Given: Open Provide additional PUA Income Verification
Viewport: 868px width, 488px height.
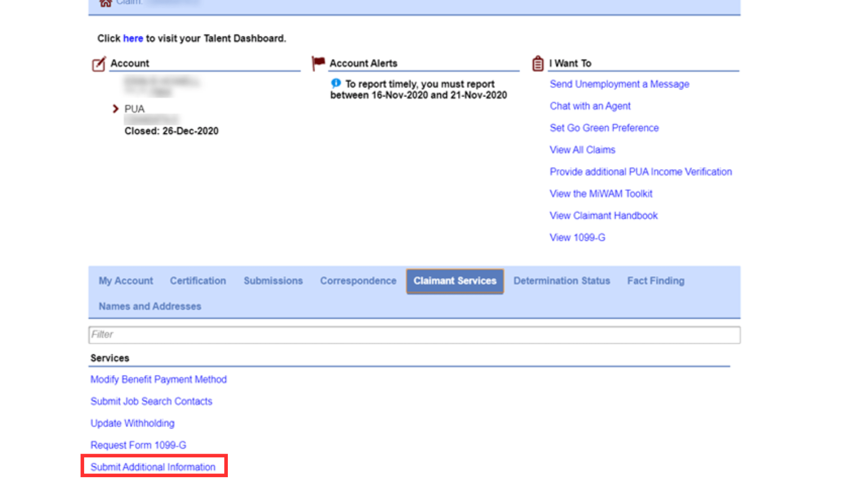Looking at the screenshot, I should [641, 172].
